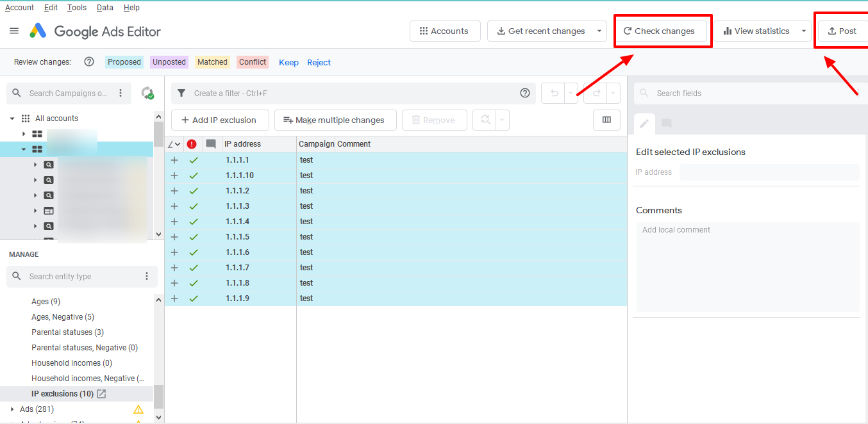The height and width of the screenshot is (424, 868).
Task: Click Make multiple changes button
Action: tap(335, 120)
